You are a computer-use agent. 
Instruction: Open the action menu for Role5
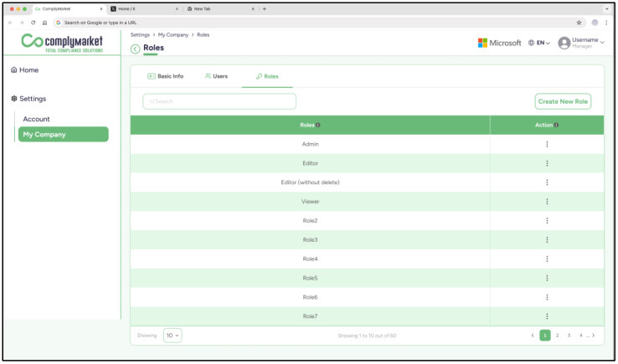click(x=547, y=278)
